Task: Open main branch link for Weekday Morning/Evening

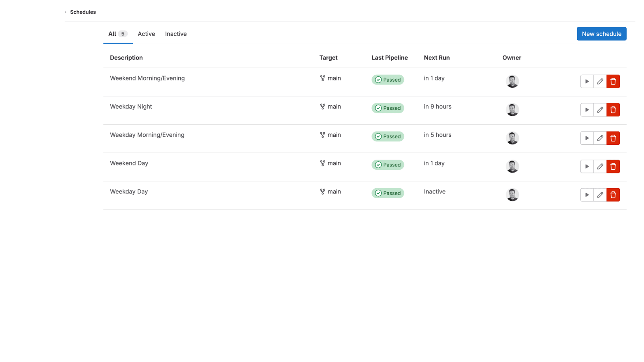Action: 334,135
